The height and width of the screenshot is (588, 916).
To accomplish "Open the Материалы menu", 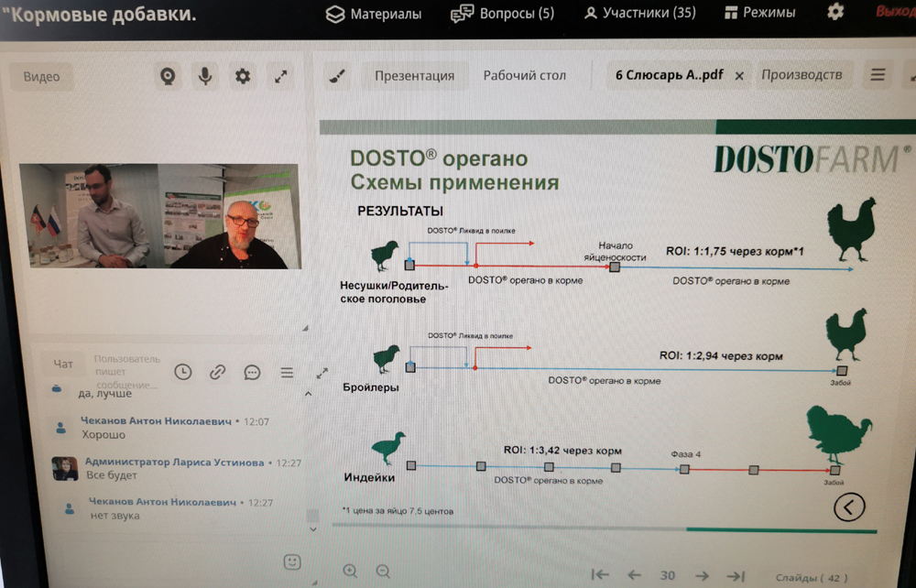I will 374,14.
